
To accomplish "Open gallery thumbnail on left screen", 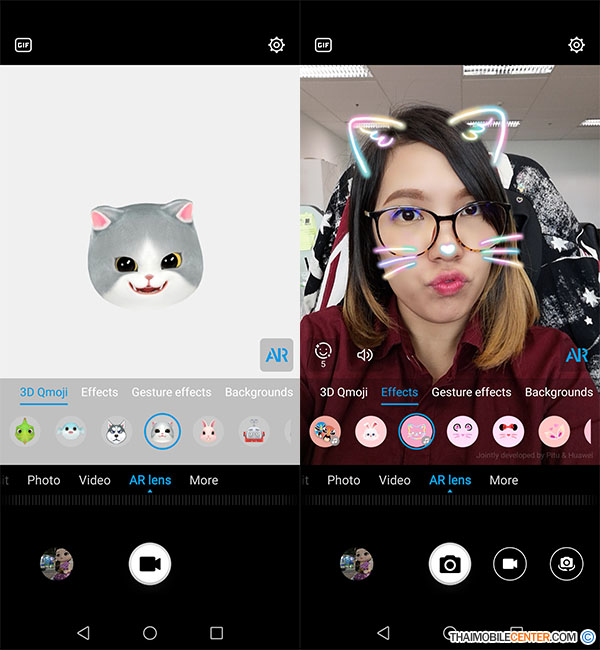I will pos(56,564).
